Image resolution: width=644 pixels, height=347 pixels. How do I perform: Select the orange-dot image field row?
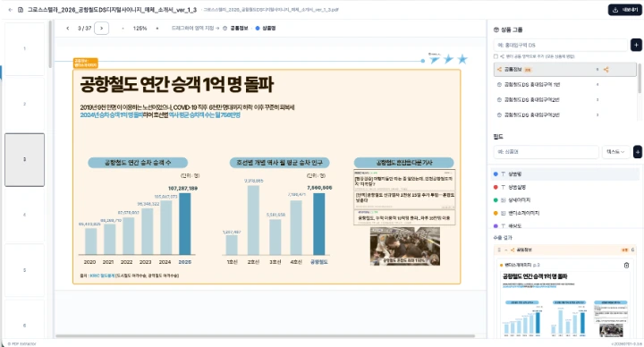pos(565,213)
